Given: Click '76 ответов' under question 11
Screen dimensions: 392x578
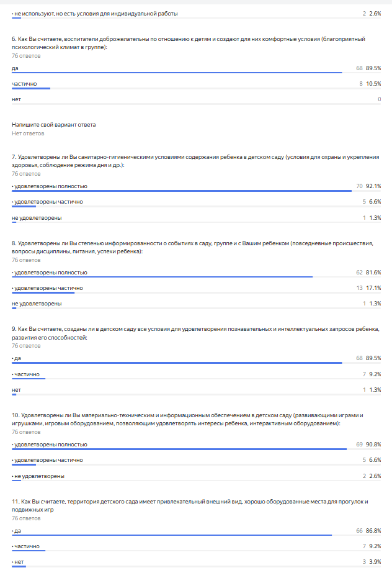Looking at the screenshot, I should click(26, 518).
